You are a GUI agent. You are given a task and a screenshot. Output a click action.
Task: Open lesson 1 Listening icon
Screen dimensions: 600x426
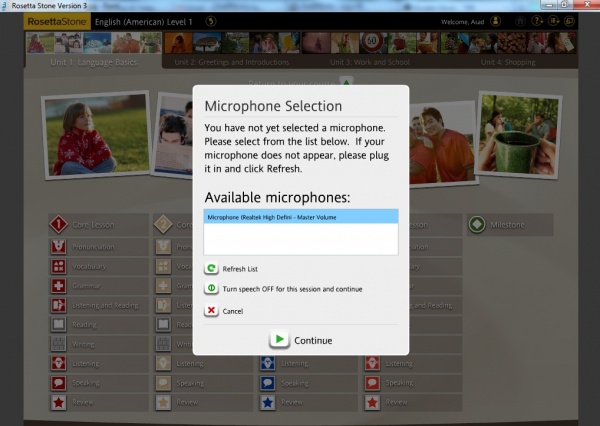click(x=59, y=363)
